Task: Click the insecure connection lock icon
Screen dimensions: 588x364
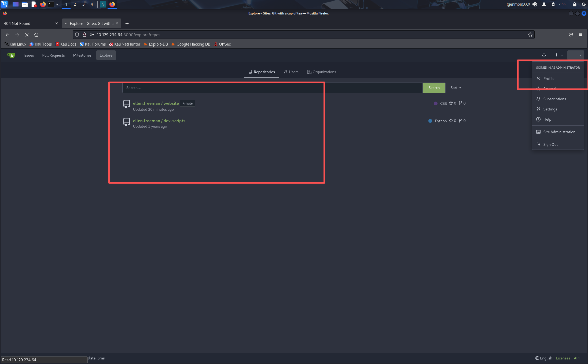Action: [84, 35]
